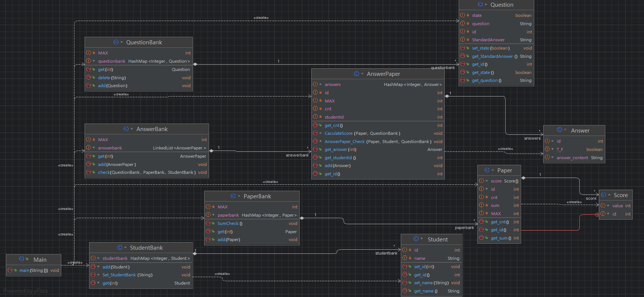Select get_question() method in Question
Viewport: 644px width, 297px height.
pyautogui.click(x=496, y=80)
